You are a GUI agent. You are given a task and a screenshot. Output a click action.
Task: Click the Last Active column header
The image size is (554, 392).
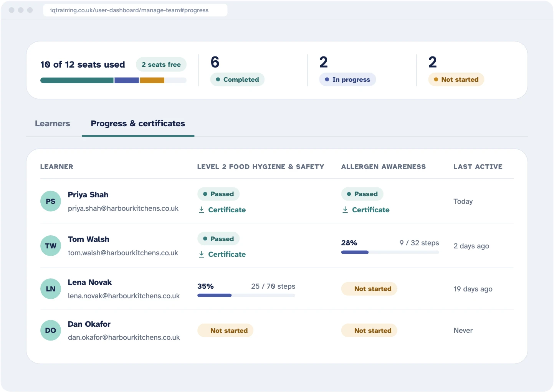(x=478, y=167)
